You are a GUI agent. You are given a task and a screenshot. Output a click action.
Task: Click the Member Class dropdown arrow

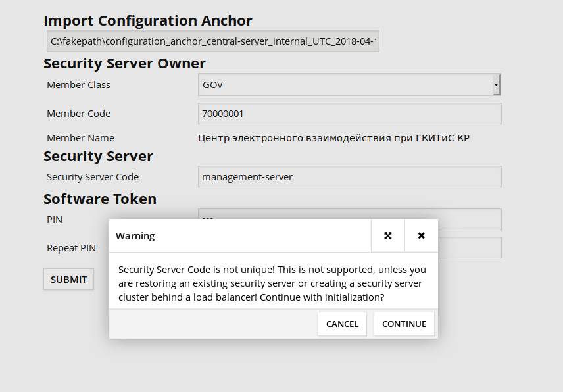tap(497, 85)
